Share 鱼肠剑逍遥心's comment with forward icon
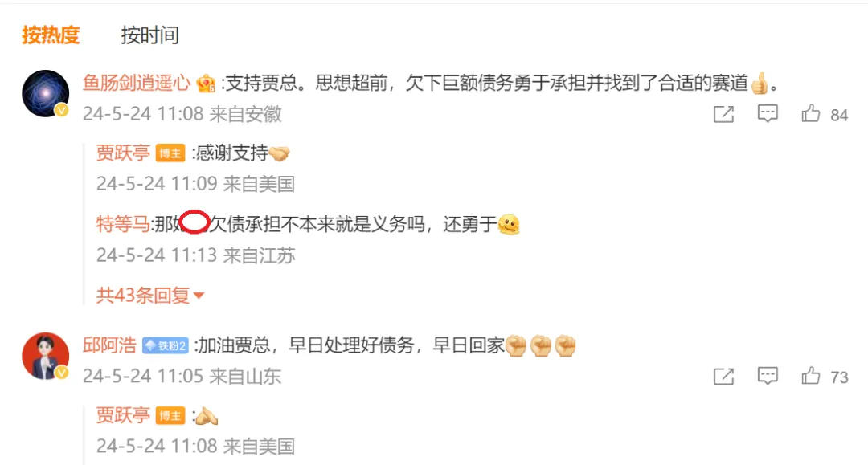The width and height of the screenshot is (868, 465). 723,114
